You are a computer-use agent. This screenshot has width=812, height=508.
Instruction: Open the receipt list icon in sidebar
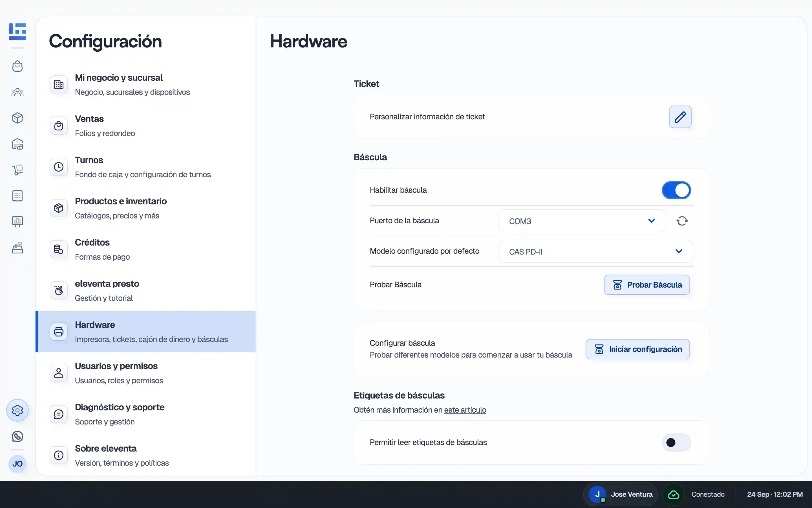(x=17, y=196)
